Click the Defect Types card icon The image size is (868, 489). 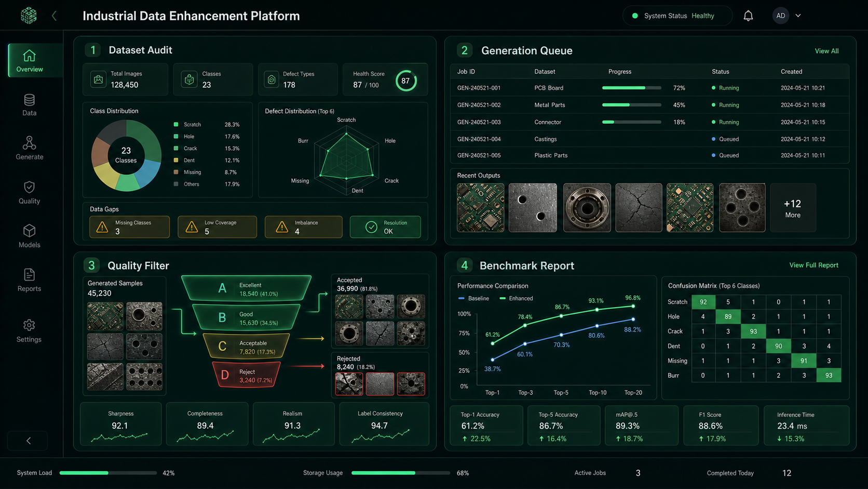pyautogui.click(x=272, y=80)
